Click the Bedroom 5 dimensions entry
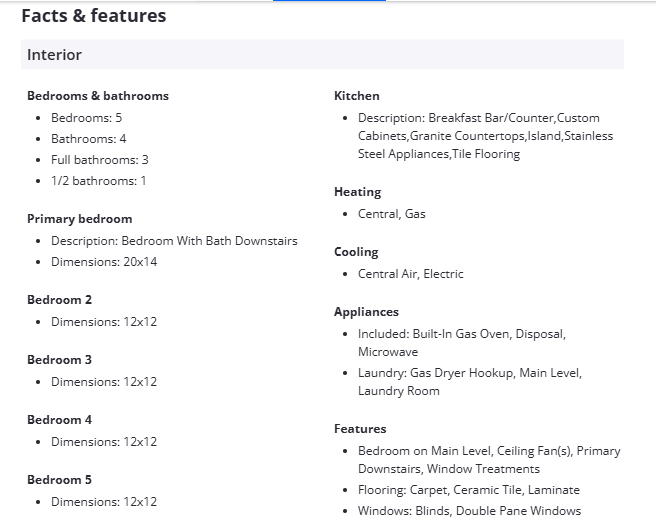The height and width of the screenshot is (525, 656). pyautogui.click(x=104, y=502)
